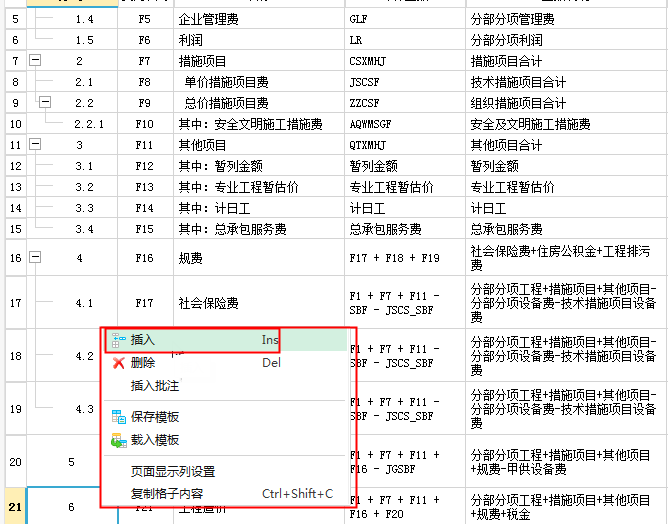Viewport: 668px width, 524px height.
Task: Click the 载入模板 load template icon
Action: coord(118,440)
